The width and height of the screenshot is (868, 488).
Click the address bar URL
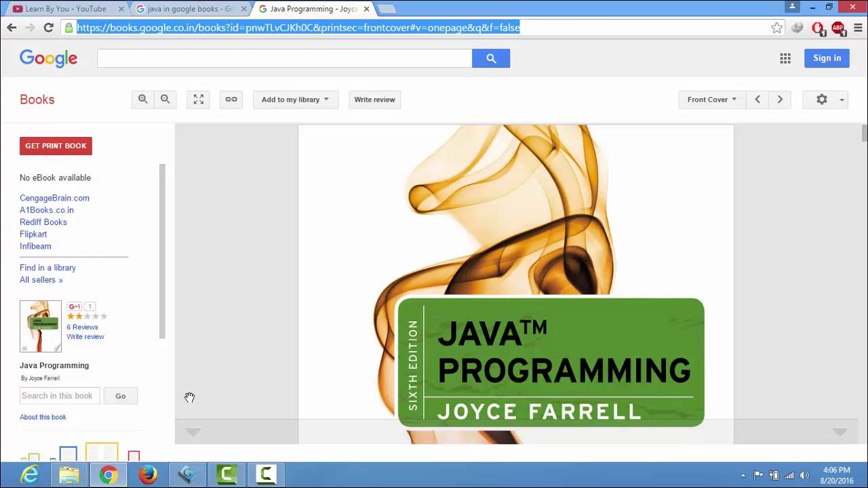click(298, 27)
